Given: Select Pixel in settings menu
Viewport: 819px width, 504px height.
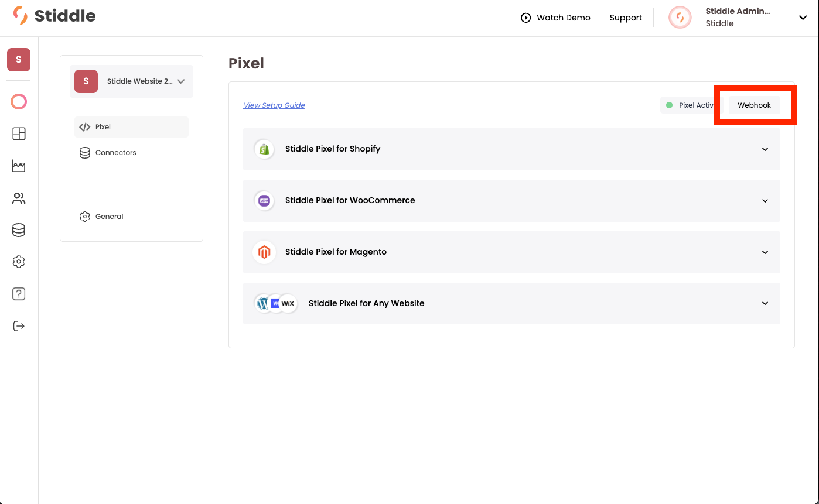Looking at the screenshot, I should pos(131,127).
